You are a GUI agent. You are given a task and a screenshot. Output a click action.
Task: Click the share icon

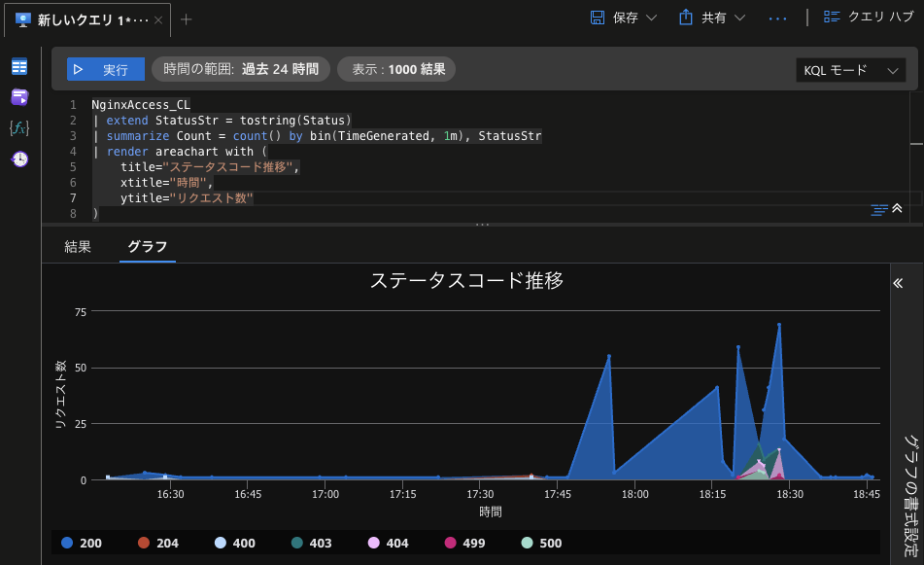(686, 18)
